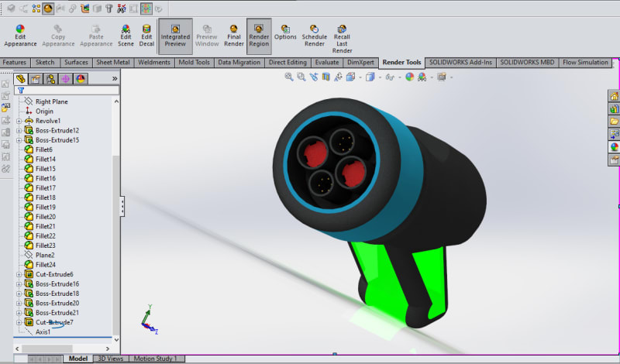Open the ConfigurationManager tab icon
620x364 pixels.
tap(50, 79)
